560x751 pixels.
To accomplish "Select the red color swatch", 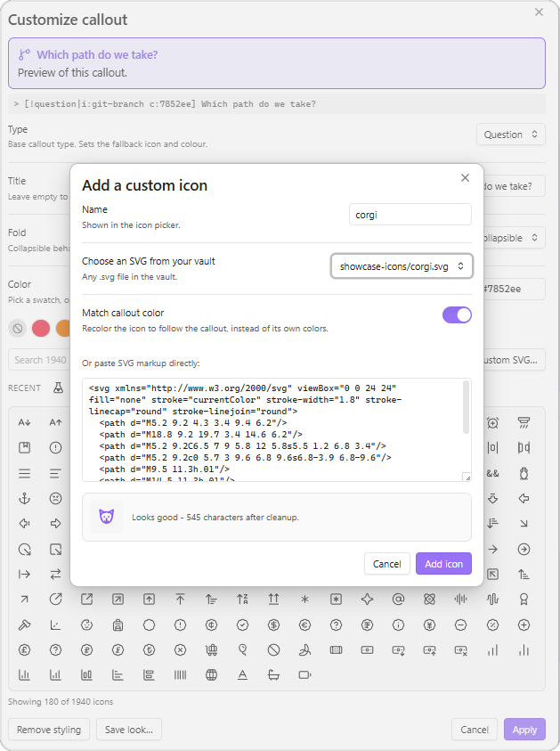I will click(41, 329).
